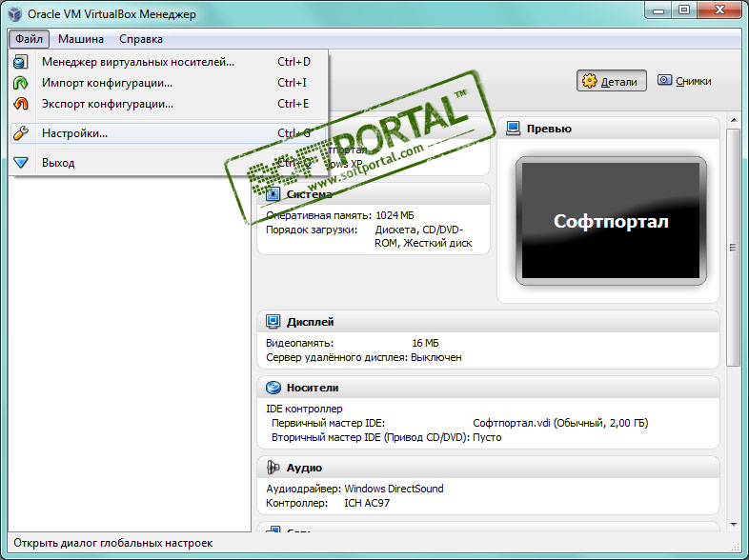The image size is (749, 560).
Task: Open the Аудио section header
Action: [488, 468]
